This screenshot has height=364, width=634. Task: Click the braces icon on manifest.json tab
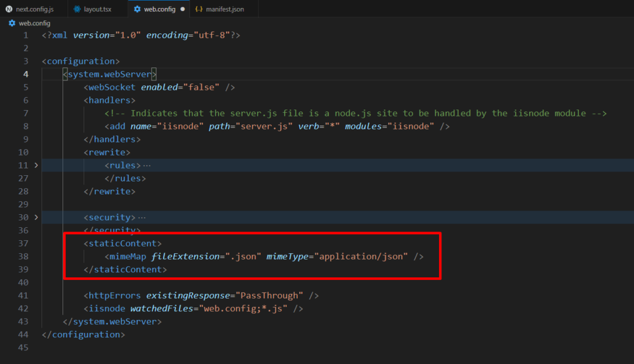pos(200,9)
